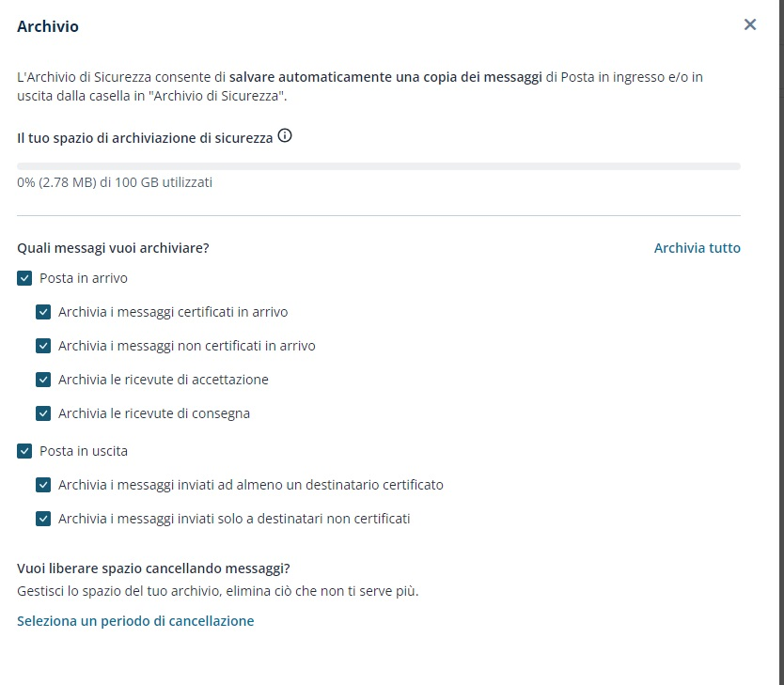
Task: Click the storage usage progress bar
Action: point(378,166)
